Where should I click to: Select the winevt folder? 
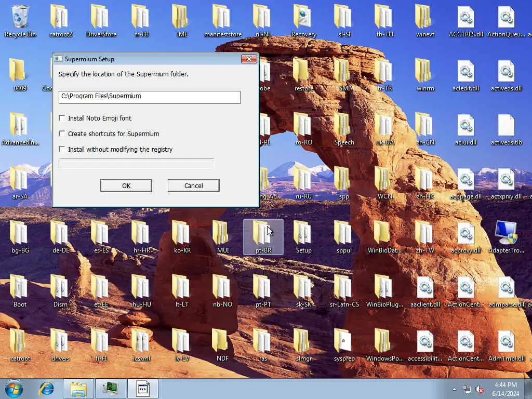(425, 21)
